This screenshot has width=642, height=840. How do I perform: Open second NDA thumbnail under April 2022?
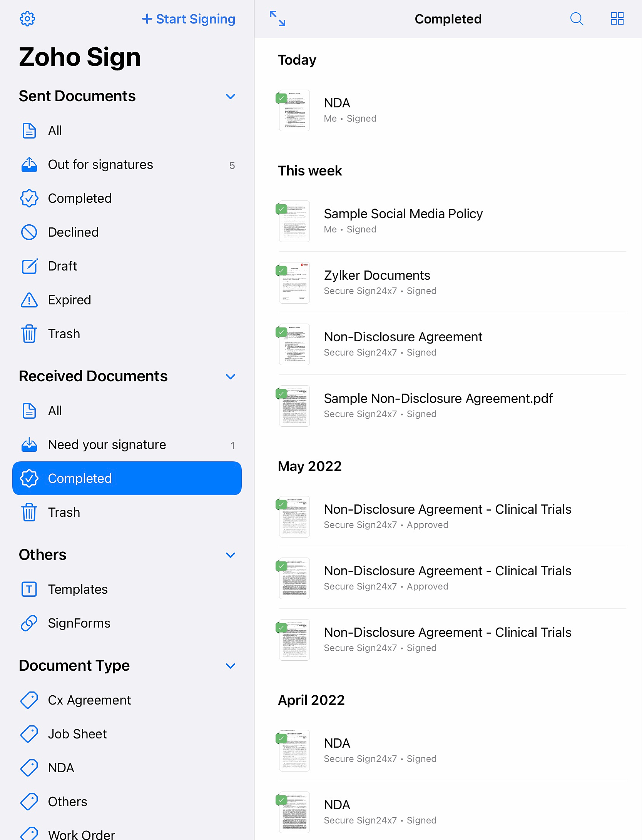(x=294, y=812)
